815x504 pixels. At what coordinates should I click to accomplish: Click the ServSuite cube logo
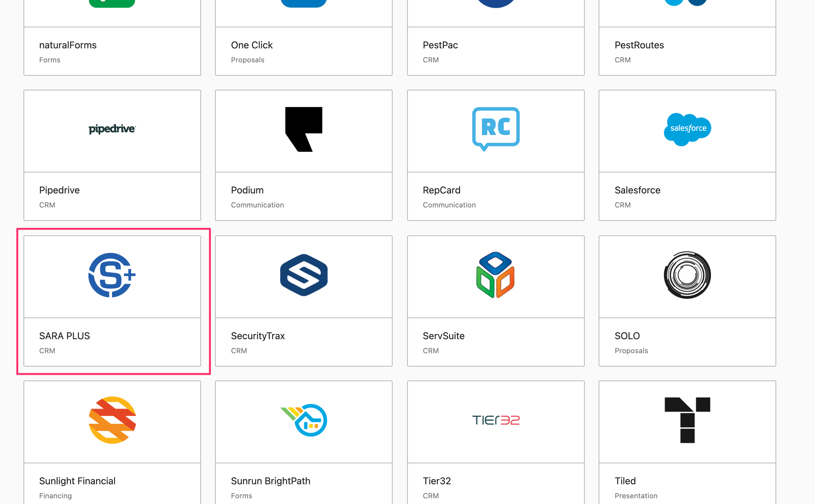(x=496, y=275)
